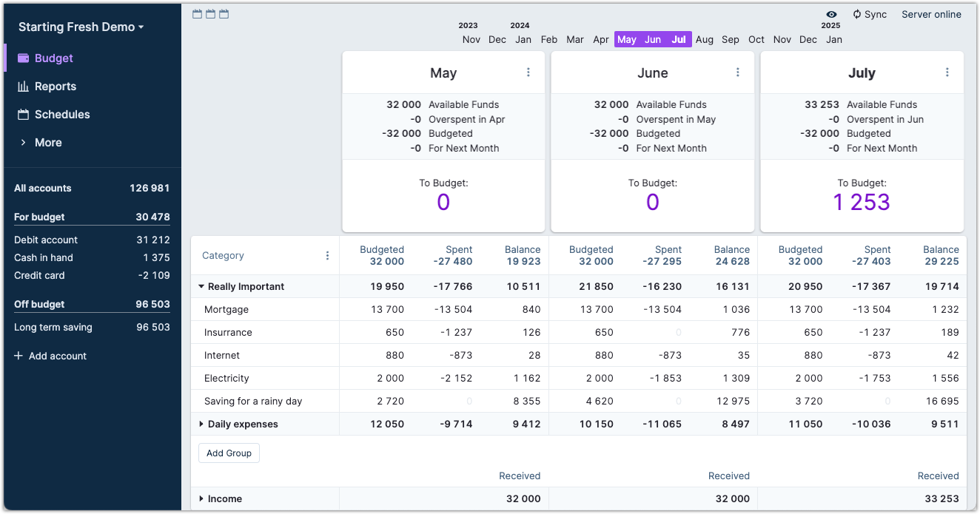Click the first calendar icon for single-month view
Viewport: 980px width, 514px height.
pyautogui.click(x=197, y=14)
